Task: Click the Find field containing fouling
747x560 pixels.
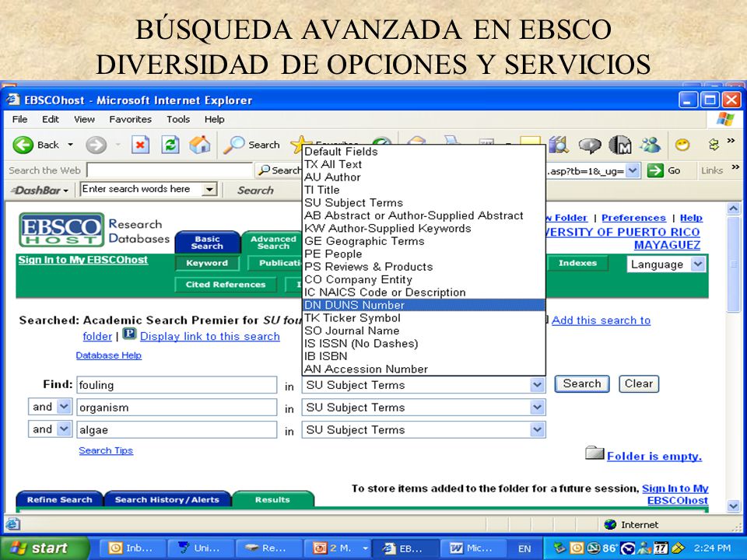Action: pyautogui.click(x=177, y=385)
